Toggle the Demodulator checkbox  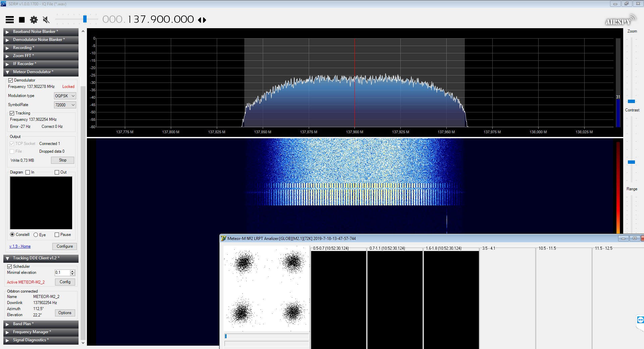[11, 80]
